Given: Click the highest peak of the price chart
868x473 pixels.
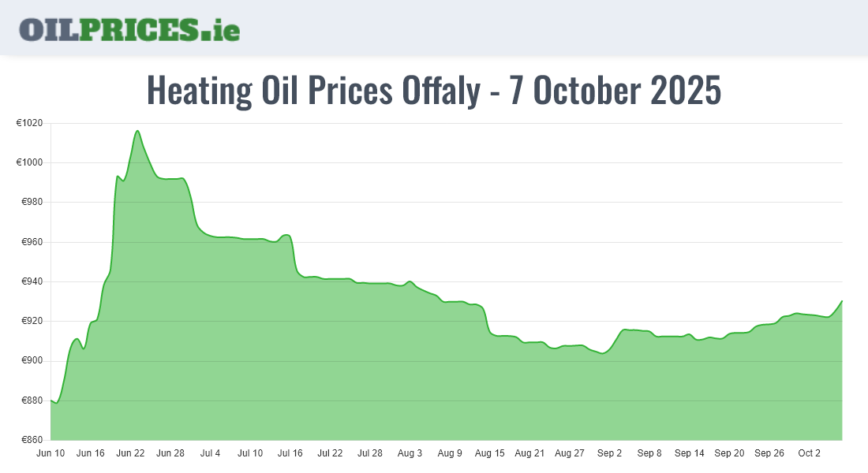Looking at the screenshot, I should click(138, 131).
